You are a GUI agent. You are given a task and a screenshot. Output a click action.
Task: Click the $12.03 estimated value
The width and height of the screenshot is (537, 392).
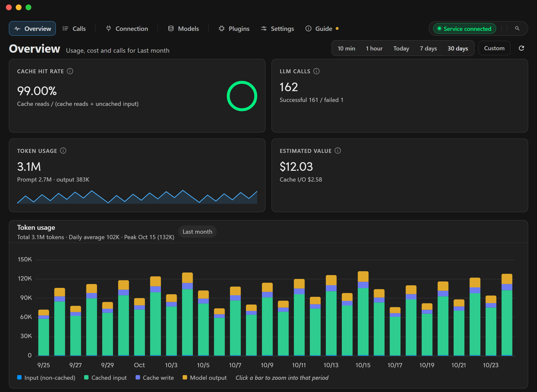point(296,167)
